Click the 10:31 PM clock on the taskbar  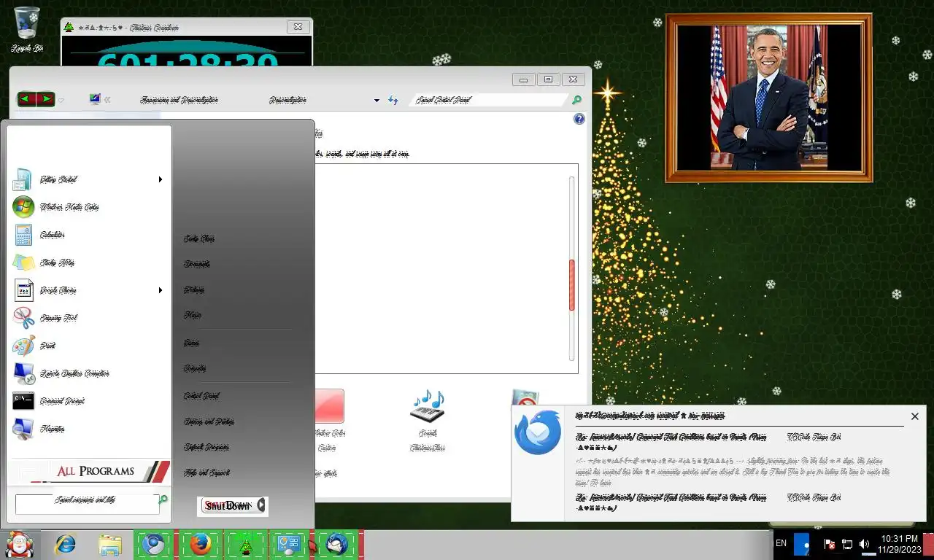(899, 544)
